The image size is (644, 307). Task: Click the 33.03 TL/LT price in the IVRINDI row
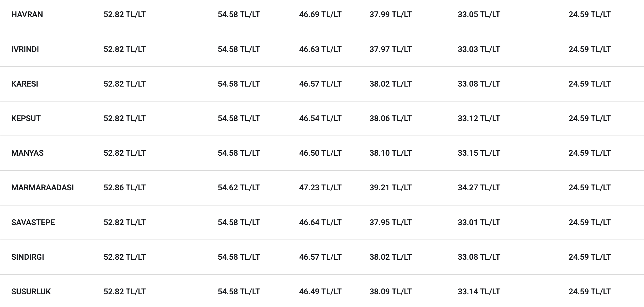(479, 49)
